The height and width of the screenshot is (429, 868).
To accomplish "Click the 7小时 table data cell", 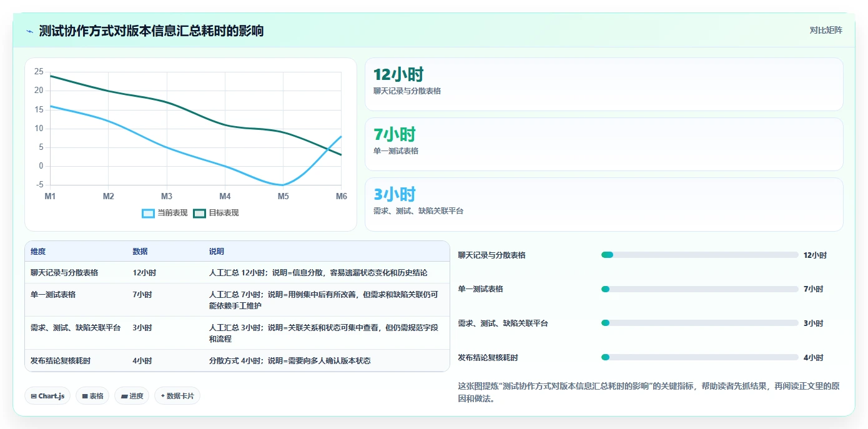I will [x=142, y=295].
